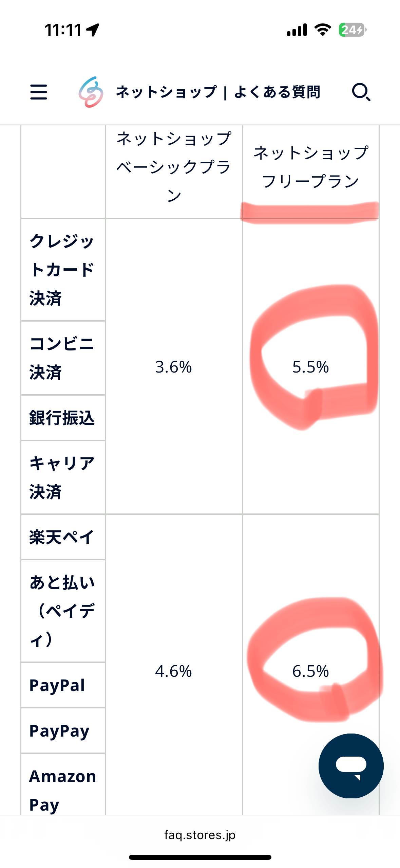This screenshot has width=400, height=868.
Task: Tap the battery indicator icon
Action: pyautogui.click(x=353, y=30)
